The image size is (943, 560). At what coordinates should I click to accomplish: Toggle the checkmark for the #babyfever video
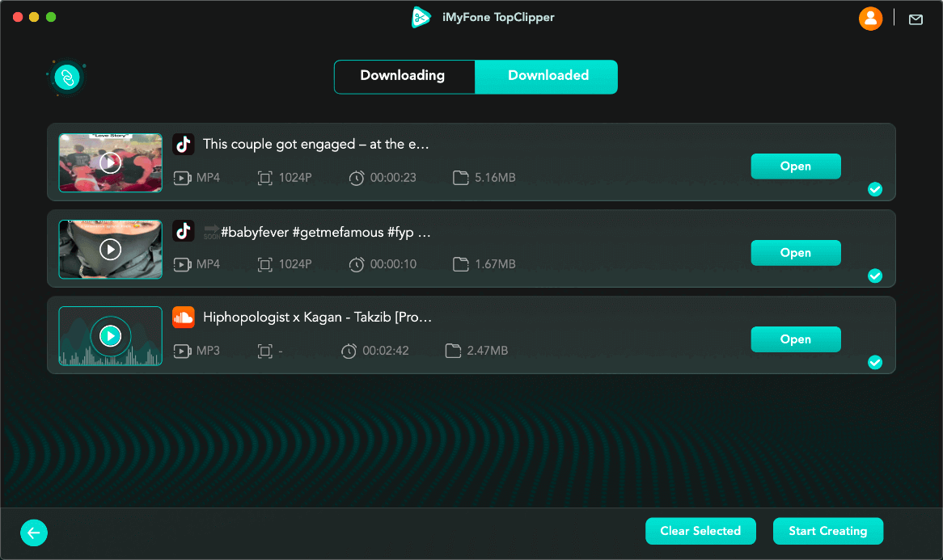(x=875, y=276)
